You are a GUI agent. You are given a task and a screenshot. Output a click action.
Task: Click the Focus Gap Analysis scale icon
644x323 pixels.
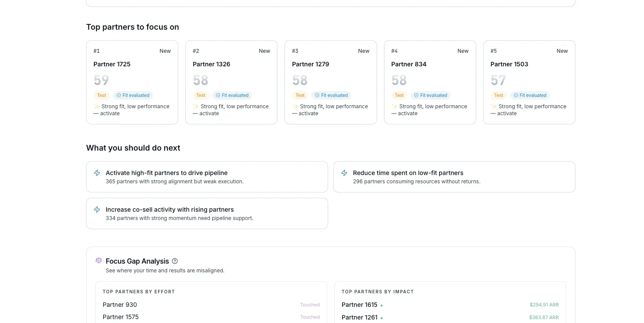coord(98,261)
